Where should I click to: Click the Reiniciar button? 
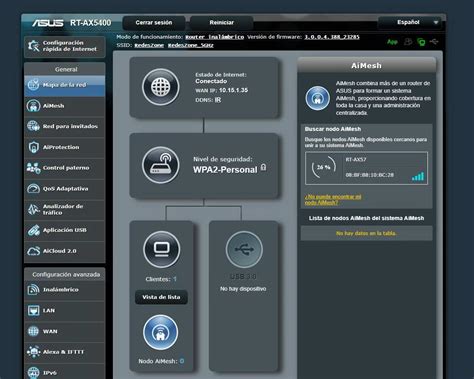(x=221, y=23)
